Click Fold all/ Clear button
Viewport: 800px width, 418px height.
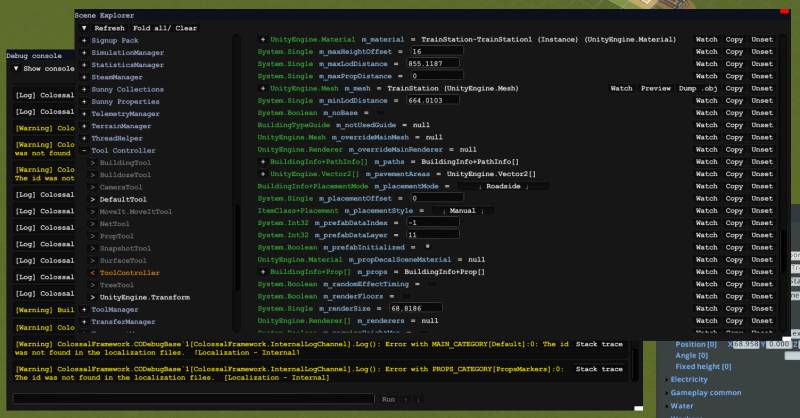tap(165, 28)
